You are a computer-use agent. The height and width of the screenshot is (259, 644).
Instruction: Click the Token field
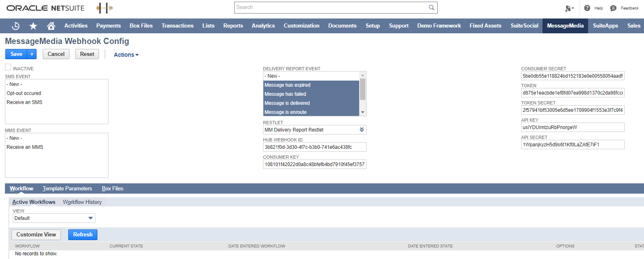point(572,93)
